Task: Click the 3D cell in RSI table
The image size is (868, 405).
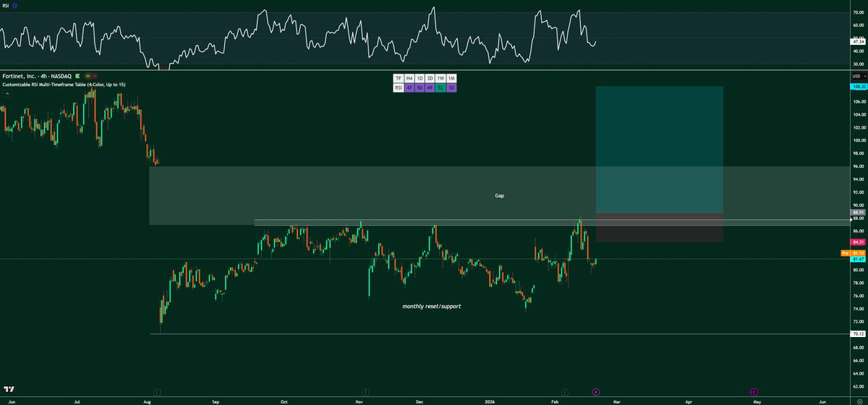Action: [430, 78]
